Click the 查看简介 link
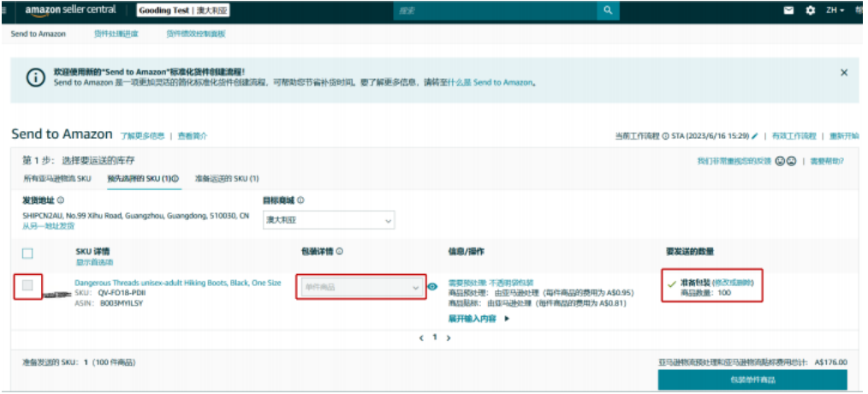This screenshot has width=868, height=394. (193, 136)
